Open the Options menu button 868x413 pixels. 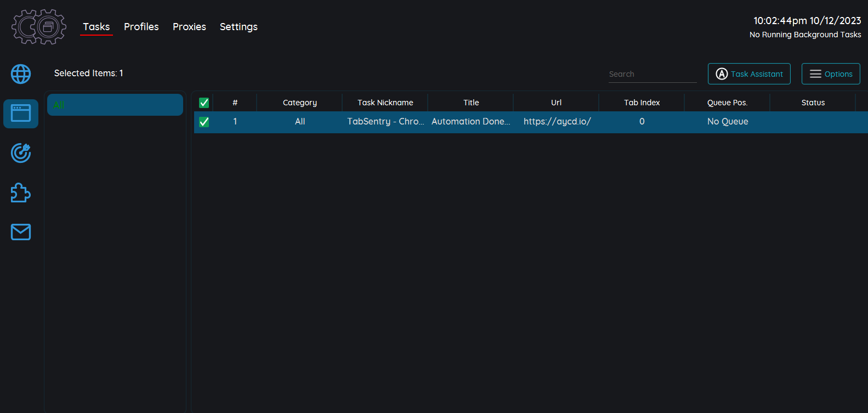coord(831,74)
